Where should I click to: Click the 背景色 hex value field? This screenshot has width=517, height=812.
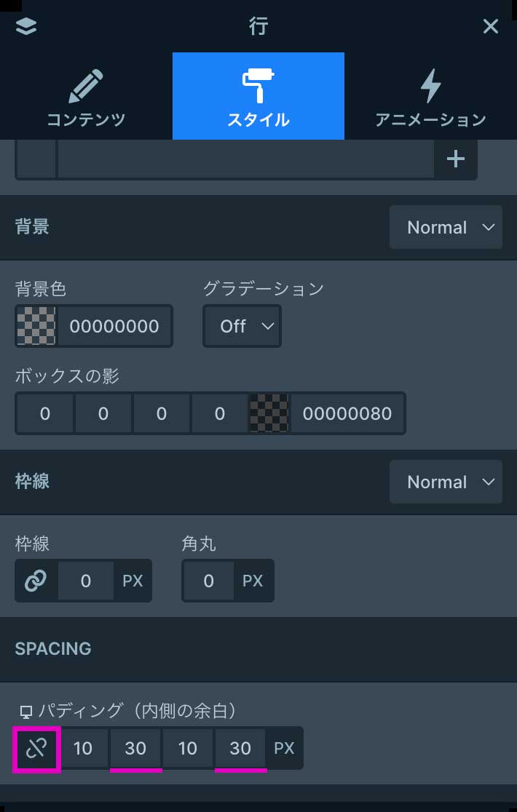(x=114, y=326)
